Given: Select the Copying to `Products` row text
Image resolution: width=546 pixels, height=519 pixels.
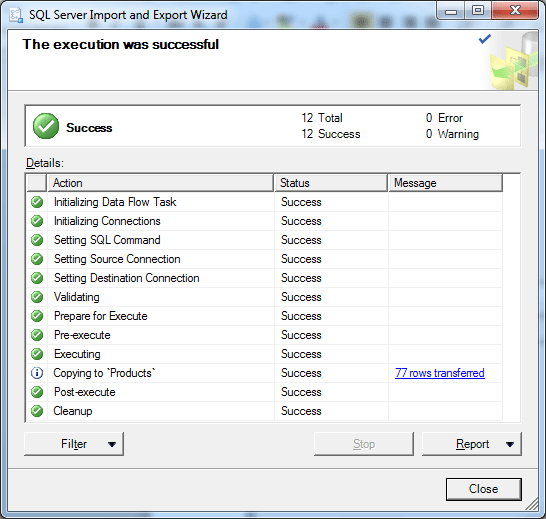Looking at the screenshot, I should pos(104,373).
